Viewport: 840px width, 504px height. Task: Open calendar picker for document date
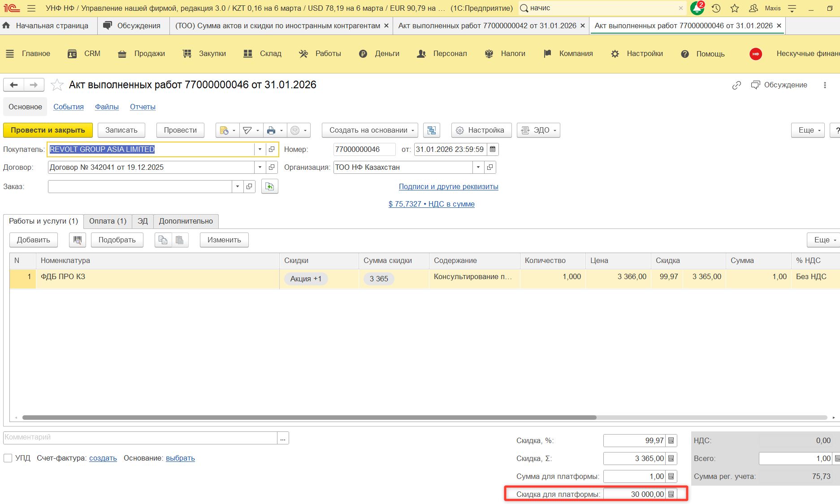tap(493, 150)
